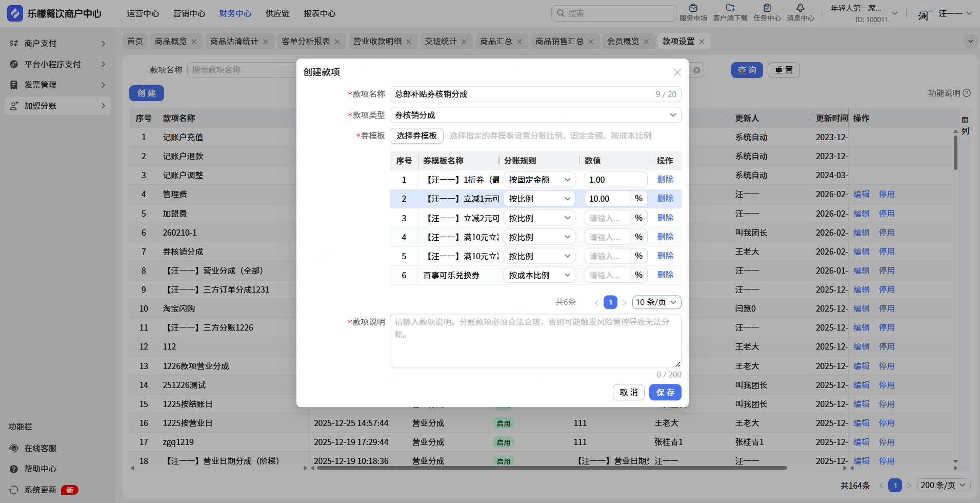980x503 pixels.
Task: Open the 财务中心 top menu
Action: tap(235, 13)
